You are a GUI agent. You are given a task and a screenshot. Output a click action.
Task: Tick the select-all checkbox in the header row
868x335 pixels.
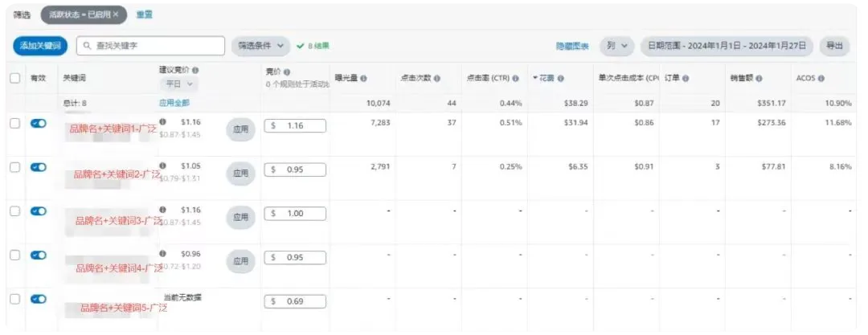tap(15, 79)
